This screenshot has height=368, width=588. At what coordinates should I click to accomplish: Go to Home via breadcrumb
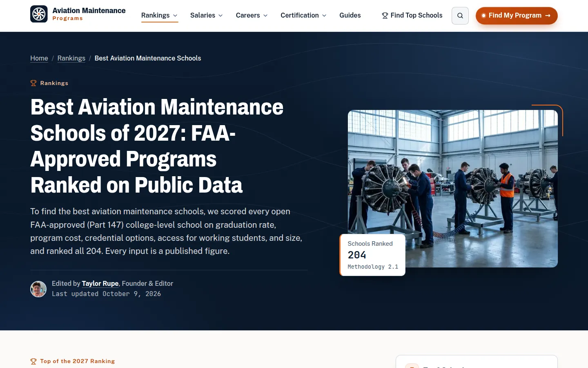click(39, 58)
